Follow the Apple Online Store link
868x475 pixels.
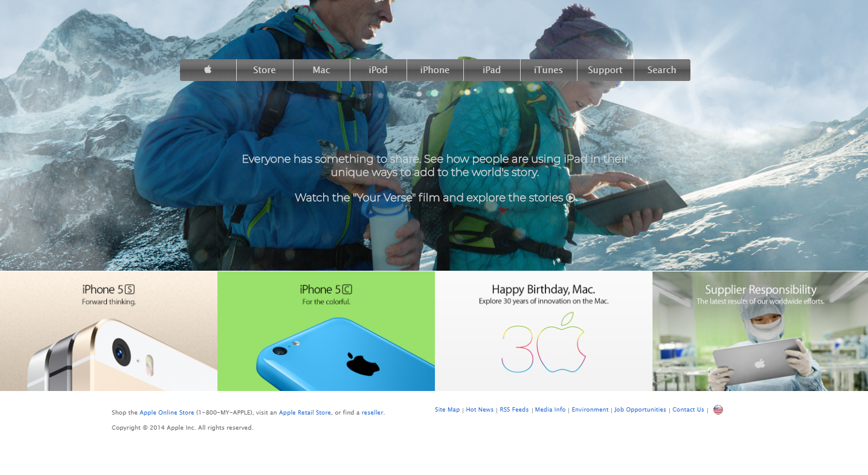click(x=167, y=413)
